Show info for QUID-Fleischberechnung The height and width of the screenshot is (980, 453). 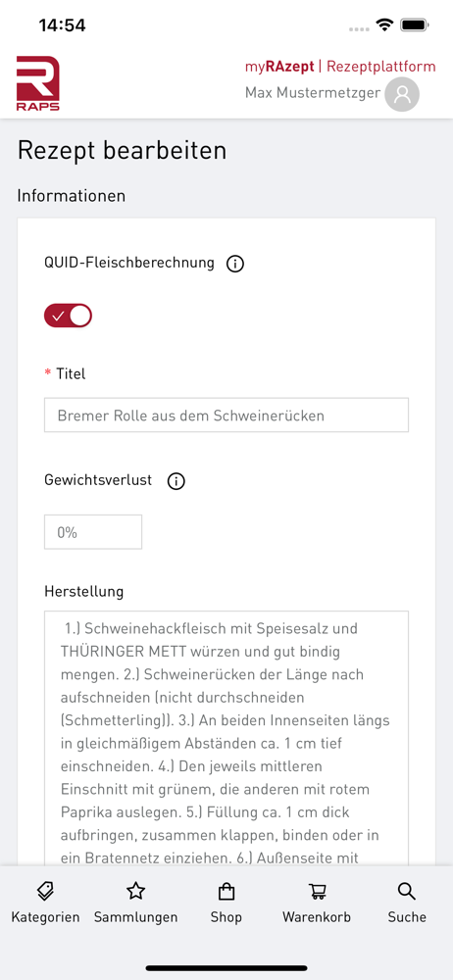point(234,265)
